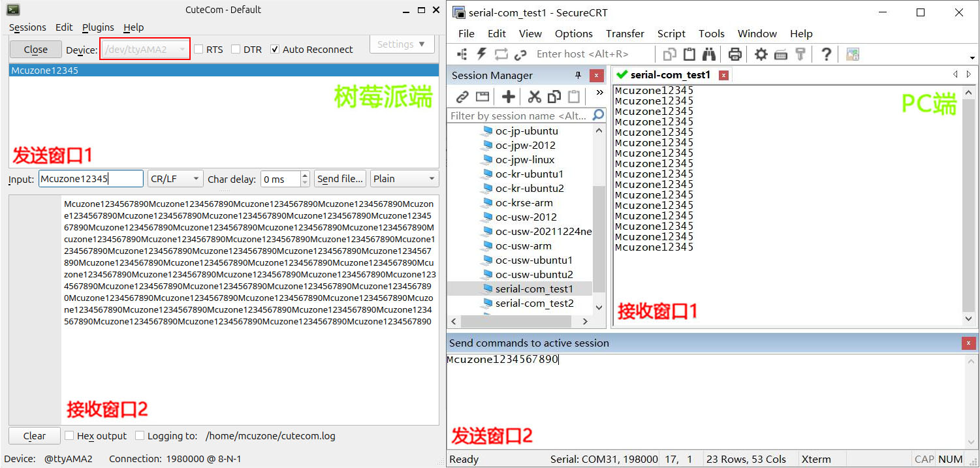Enable the Logging to checkbox
Viewport: 980px width, 468px height.
pyautogui.click(x=140, y=435)
